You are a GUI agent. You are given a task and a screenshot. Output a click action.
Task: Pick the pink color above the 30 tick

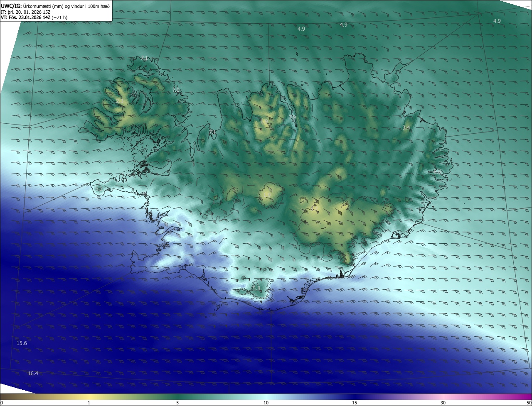point(443,396)
